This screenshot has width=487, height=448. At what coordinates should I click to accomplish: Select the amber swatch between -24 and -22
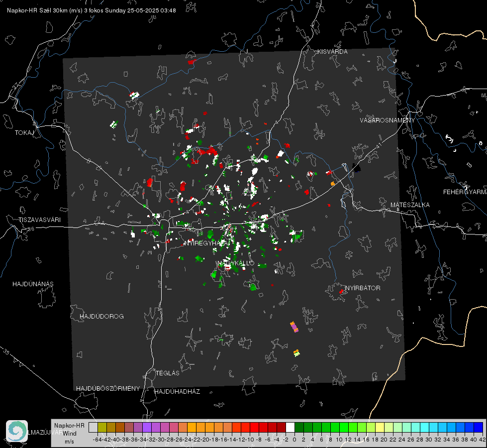[192, 427]
